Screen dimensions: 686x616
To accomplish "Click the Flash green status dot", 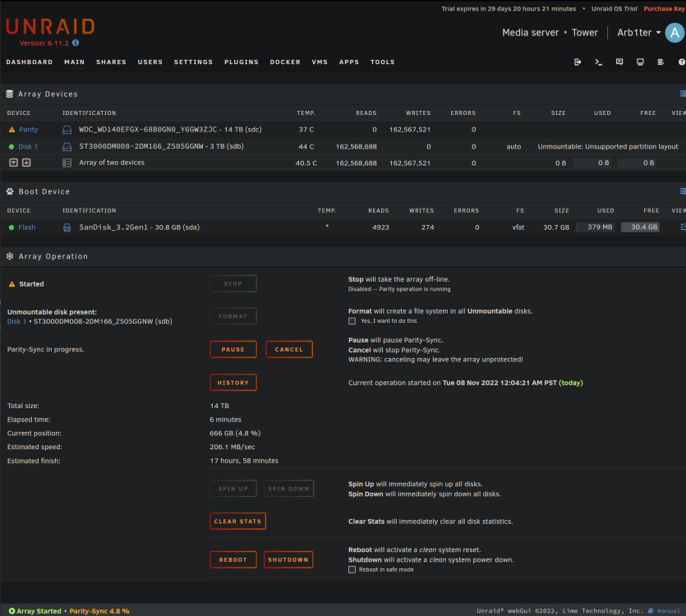I will [12, 228].
